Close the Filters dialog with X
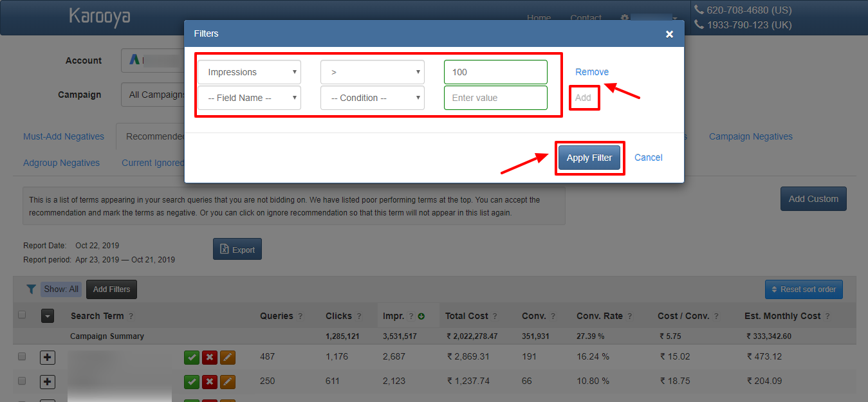Screen dimensions: 868x402 669,34
